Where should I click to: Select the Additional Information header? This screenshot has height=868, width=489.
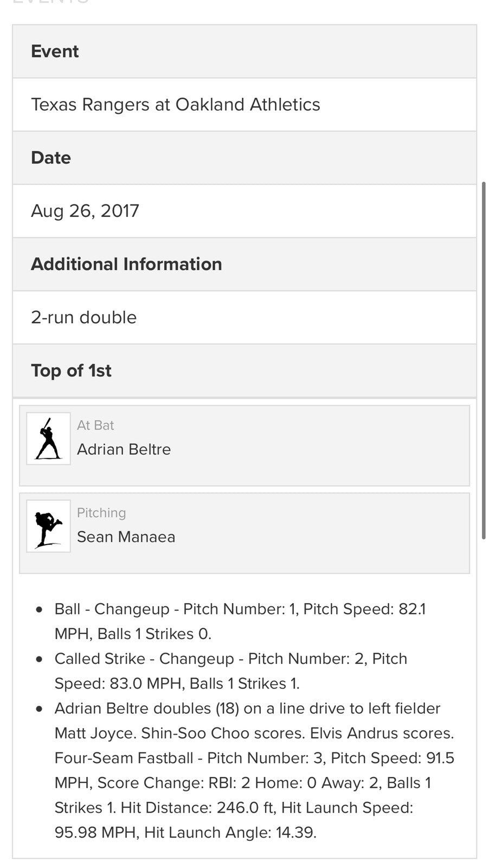point(126,264)
